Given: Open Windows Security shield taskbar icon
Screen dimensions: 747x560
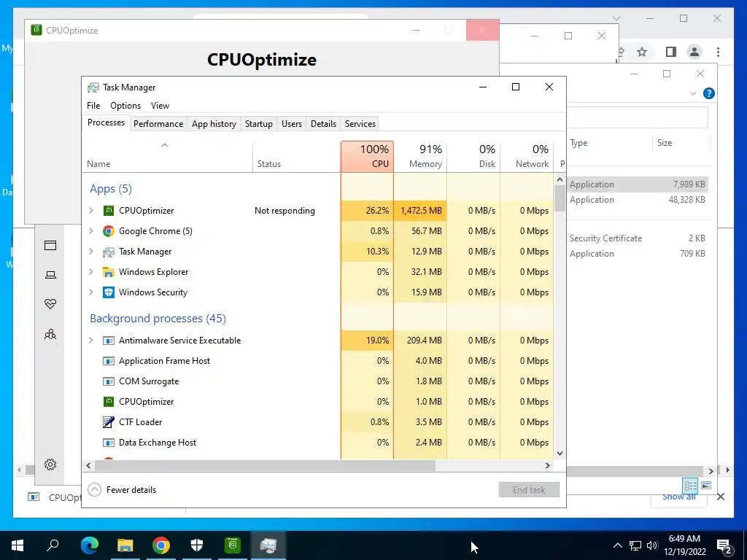Looking at the screenshot, I should pyautogui.click(x=197, y=545).
